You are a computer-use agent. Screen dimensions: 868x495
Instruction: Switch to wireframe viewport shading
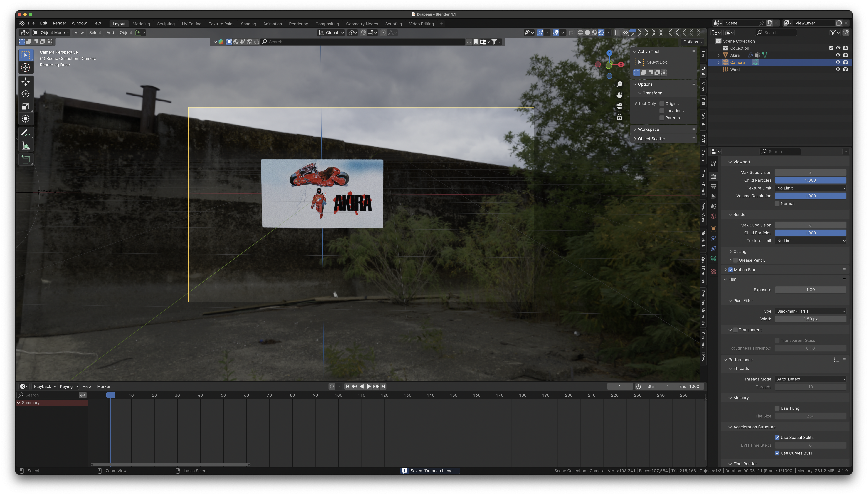click(x=580, y=33)
